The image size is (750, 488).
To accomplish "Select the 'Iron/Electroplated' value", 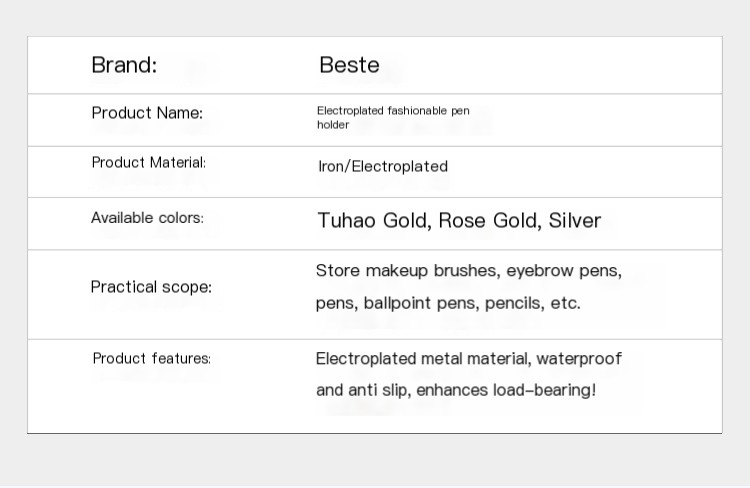I will [383, 166].
